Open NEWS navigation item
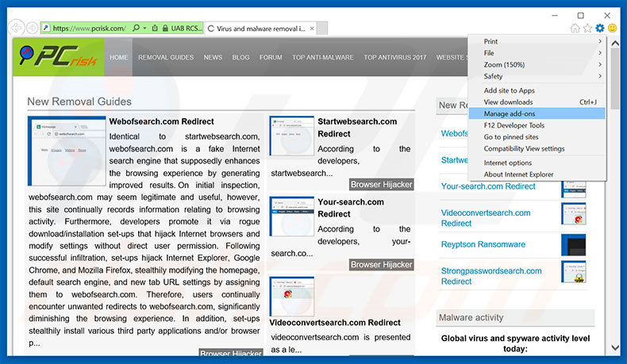The image size is (627, 364). tap(213, 57)
